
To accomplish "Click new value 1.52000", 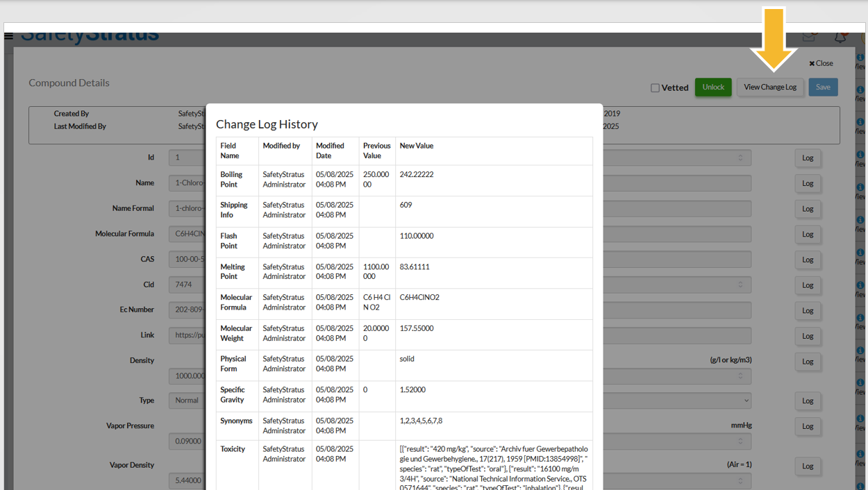I will (412, 390).
